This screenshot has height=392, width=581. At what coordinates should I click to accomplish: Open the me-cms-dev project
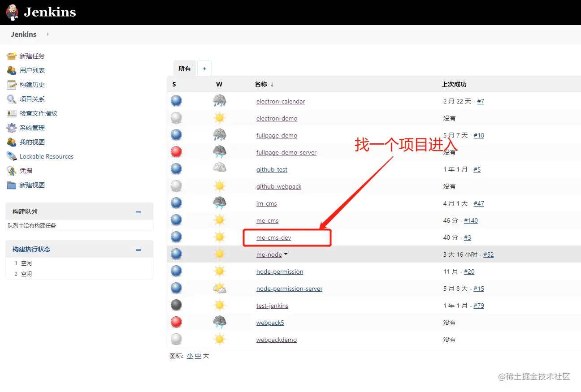[273, 237]
